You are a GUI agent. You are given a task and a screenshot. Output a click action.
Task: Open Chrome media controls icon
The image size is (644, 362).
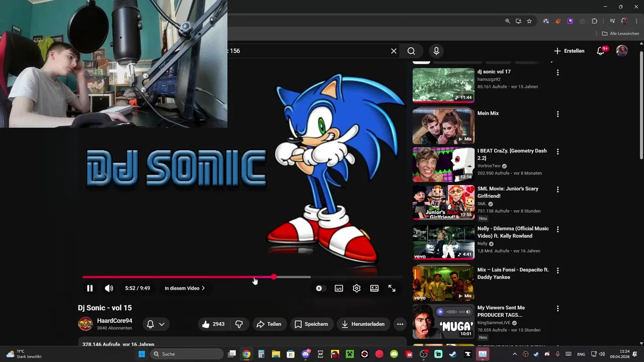click(612, 21)
